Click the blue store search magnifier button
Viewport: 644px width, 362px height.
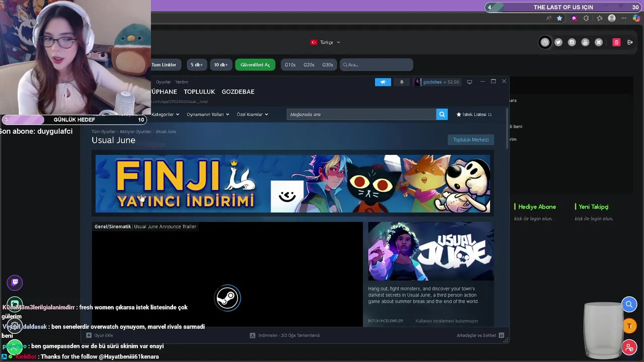(x=442, y=114)
